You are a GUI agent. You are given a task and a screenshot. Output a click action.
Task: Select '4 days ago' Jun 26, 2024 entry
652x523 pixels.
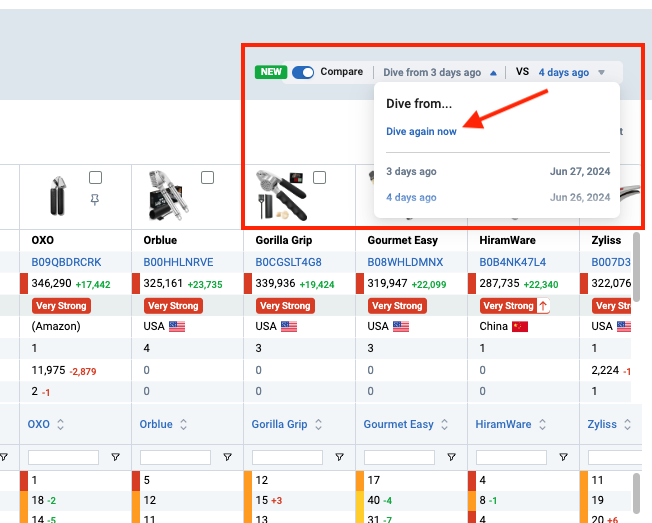click(498, 197)
